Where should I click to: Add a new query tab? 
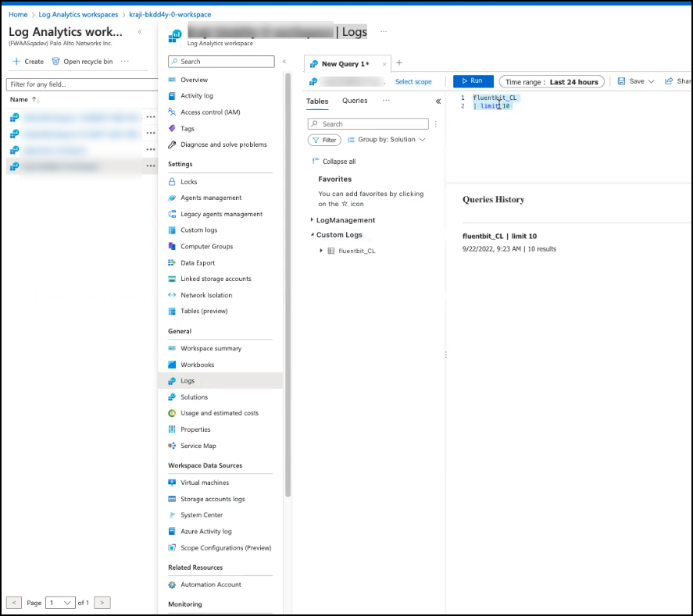click(399, 62)
